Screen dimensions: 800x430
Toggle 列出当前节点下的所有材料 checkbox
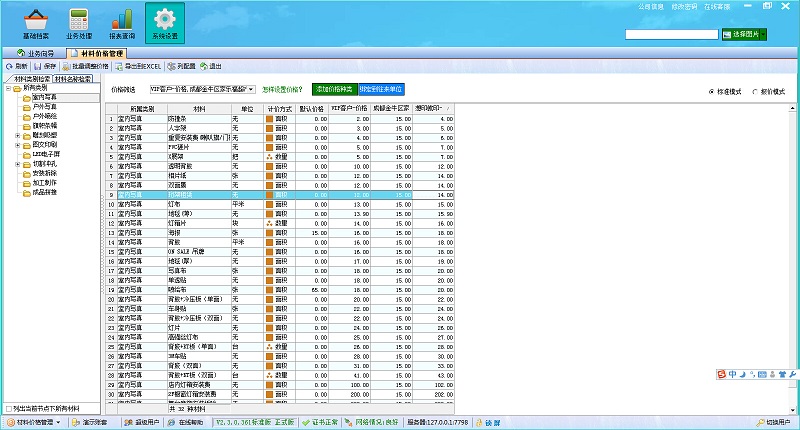coord(9,408)
